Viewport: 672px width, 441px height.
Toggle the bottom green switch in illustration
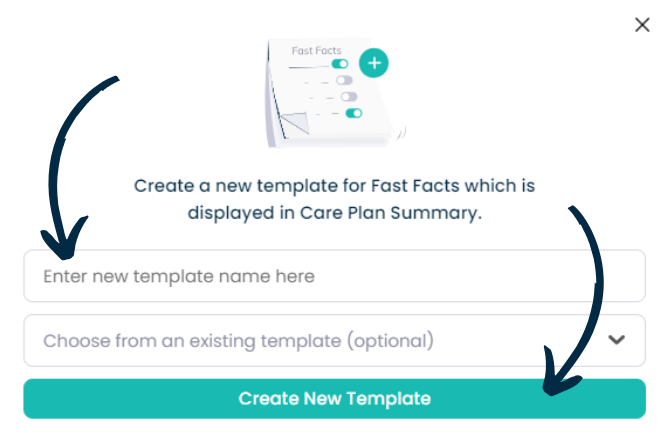354,113
